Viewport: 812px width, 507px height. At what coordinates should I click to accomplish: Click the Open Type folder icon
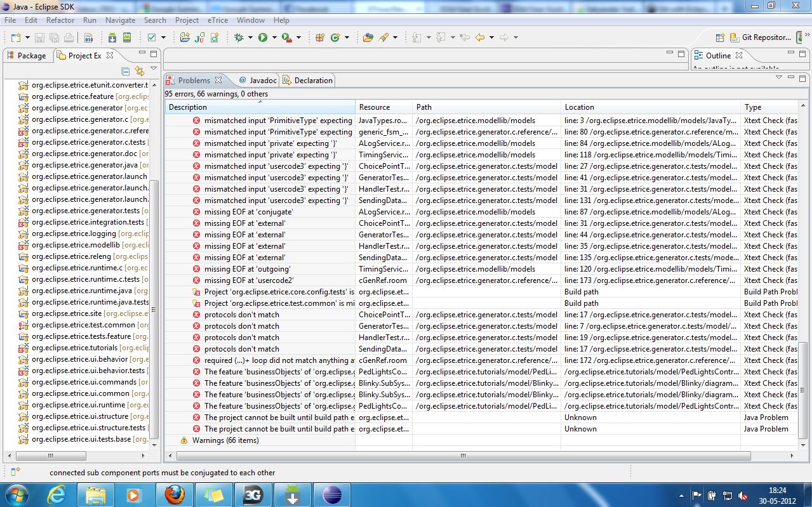point(368,37)
